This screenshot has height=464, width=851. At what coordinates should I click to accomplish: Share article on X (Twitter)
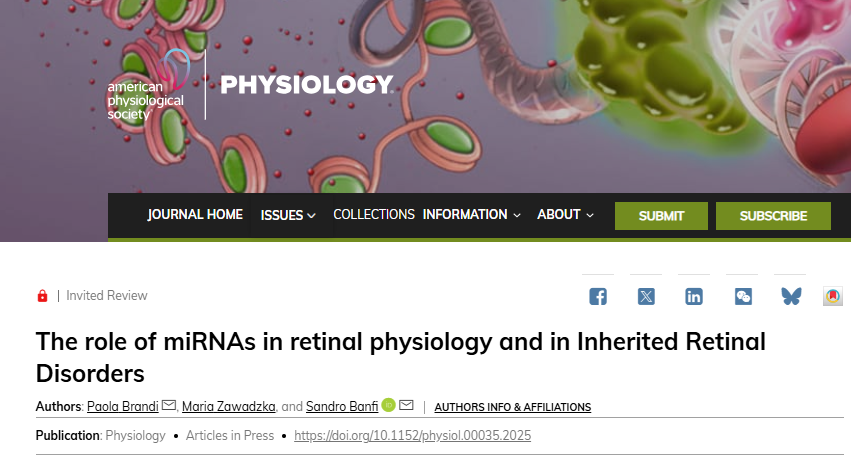646,296
